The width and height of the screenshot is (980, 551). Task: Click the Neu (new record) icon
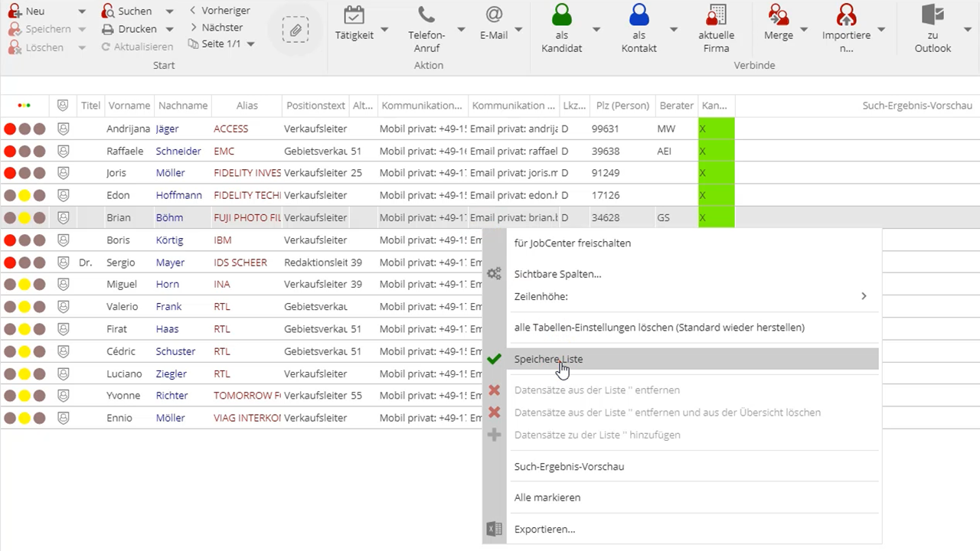click(15, 11)
